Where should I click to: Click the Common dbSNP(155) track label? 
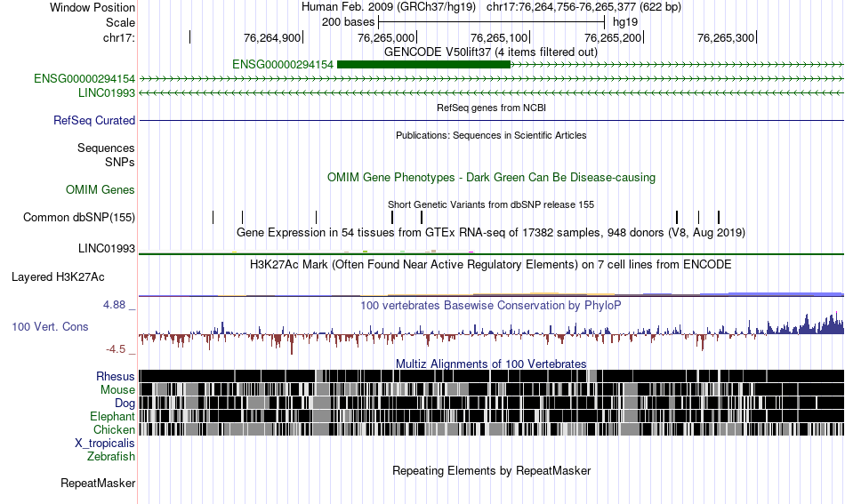pyautogui.click(x=79, y=217)
